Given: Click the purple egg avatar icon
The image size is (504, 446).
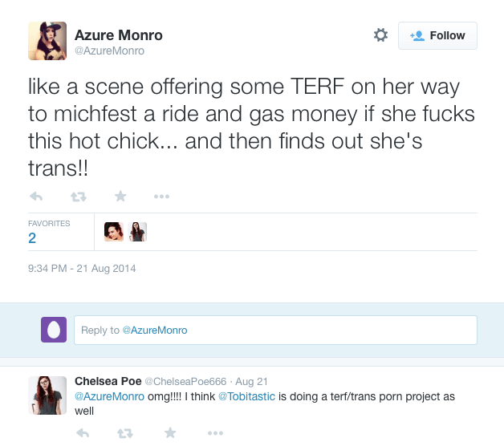Looking at the screenshot, I should pos(54,330).
